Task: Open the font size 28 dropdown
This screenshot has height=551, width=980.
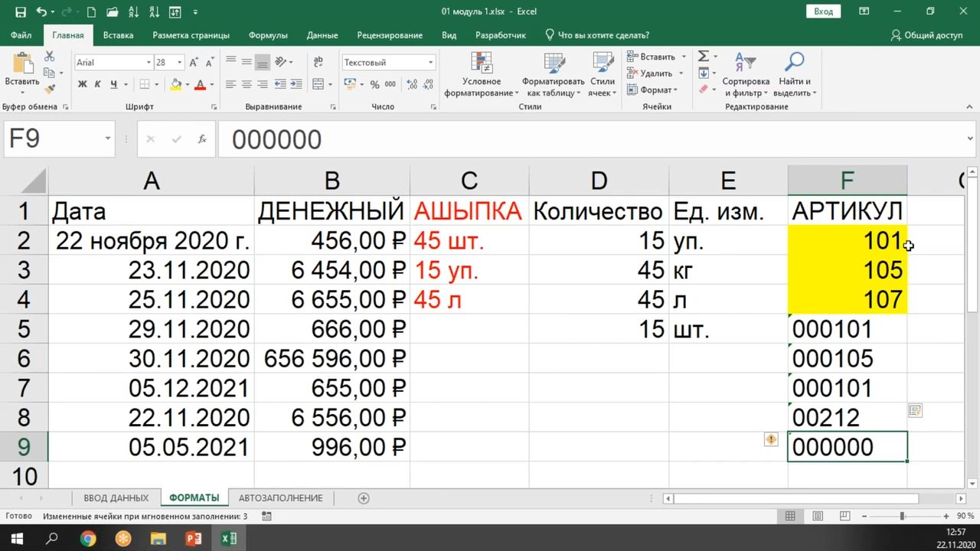Action: click(x=180, y=62)
